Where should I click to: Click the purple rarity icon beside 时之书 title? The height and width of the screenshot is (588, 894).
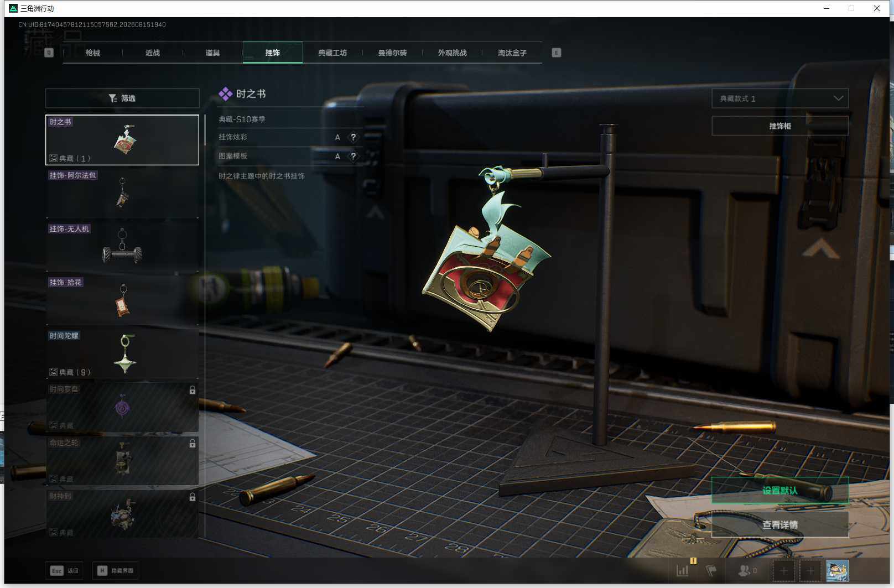(x=225, y=94)
